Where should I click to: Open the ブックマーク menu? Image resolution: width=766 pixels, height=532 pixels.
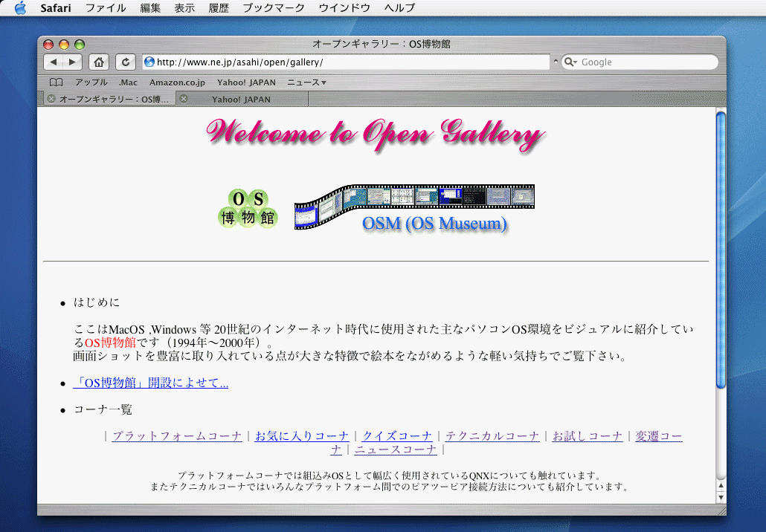(274, 8)
